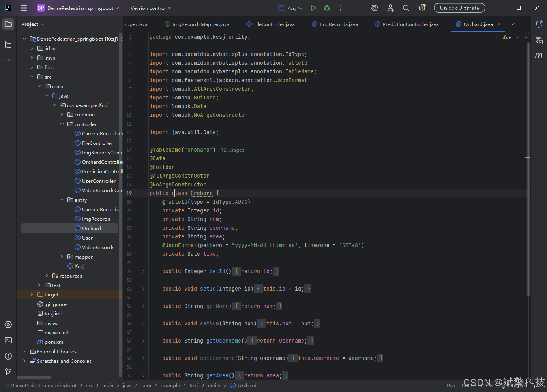Click cursor position 19:9 indicator

(451, 386)
